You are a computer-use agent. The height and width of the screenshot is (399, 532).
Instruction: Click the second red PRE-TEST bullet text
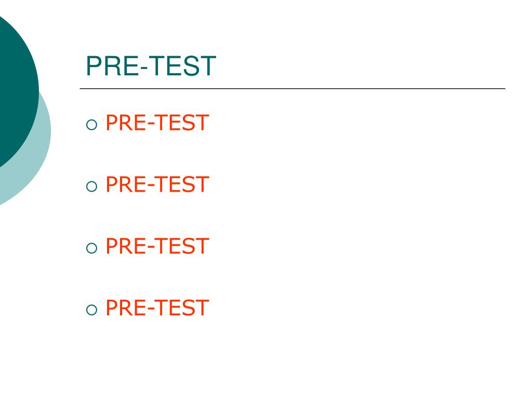tap(157, 184)
